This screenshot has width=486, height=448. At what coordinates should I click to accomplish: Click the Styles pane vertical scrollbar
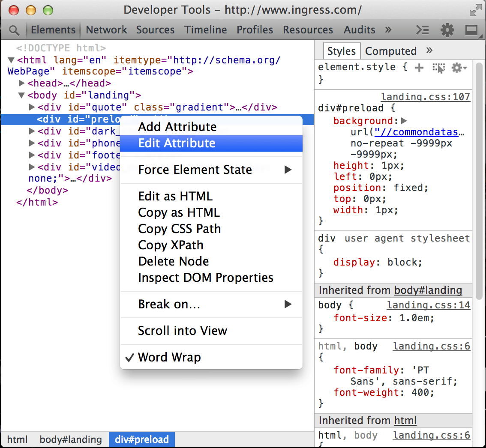[x=479, y=180]
